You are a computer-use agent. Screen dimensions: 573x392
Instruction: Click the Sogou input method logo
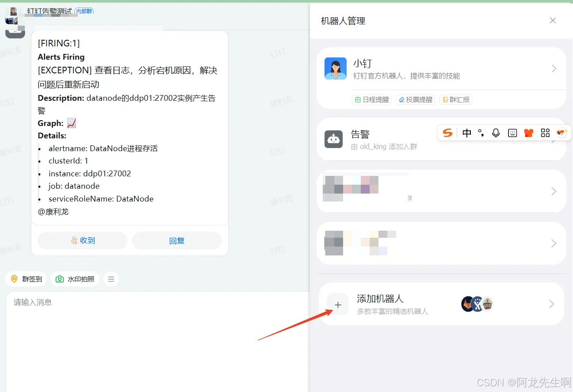coord(448,133)
